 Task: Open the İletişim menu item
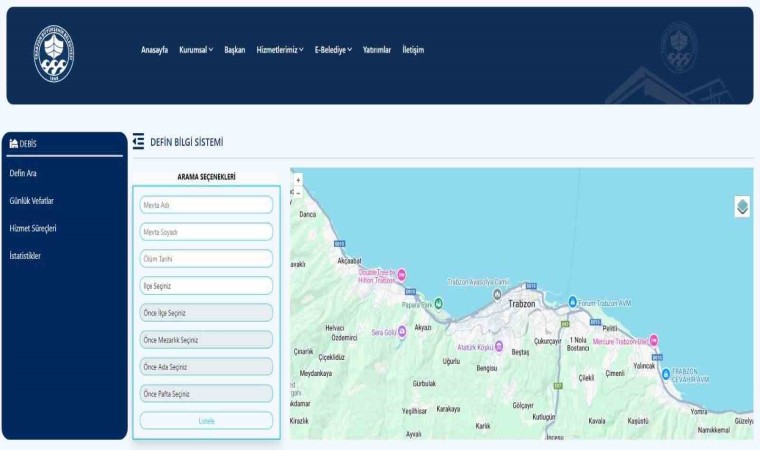coord(413,50)
